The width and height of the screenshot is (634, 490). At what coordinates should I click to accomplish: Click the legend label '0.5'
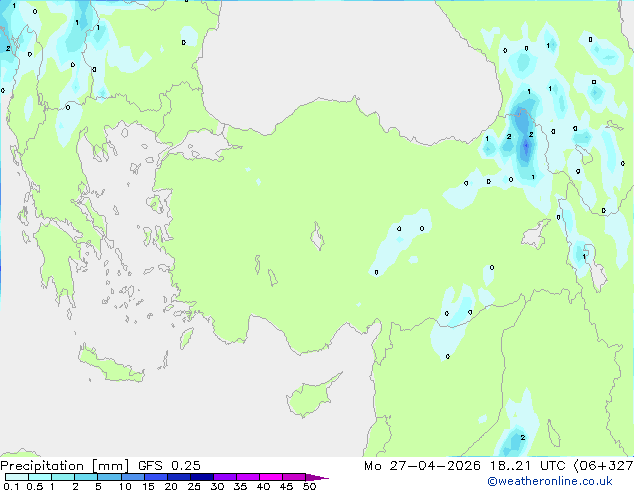[34, 486]
